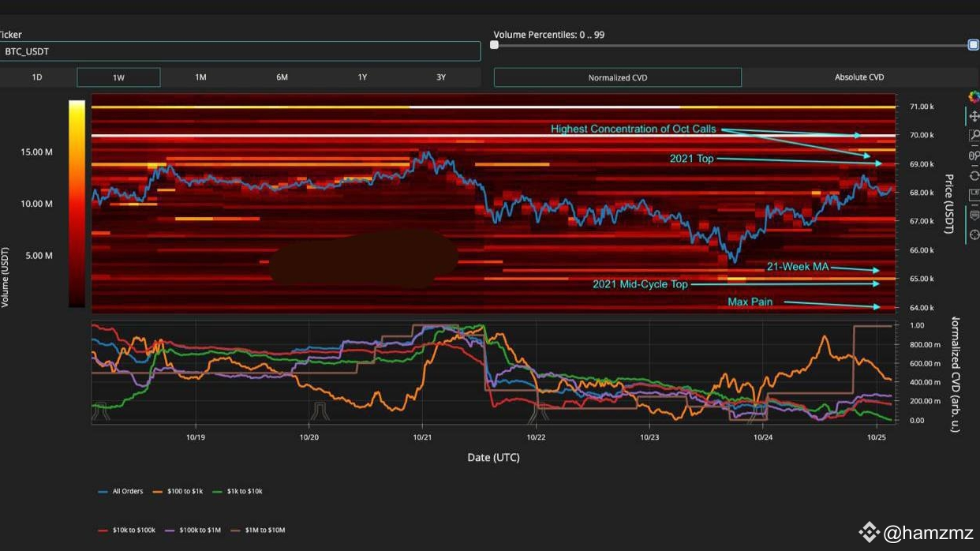980x551 pixels.
Task: Select the 1M timeframe tab
Action: coord(200,77)
